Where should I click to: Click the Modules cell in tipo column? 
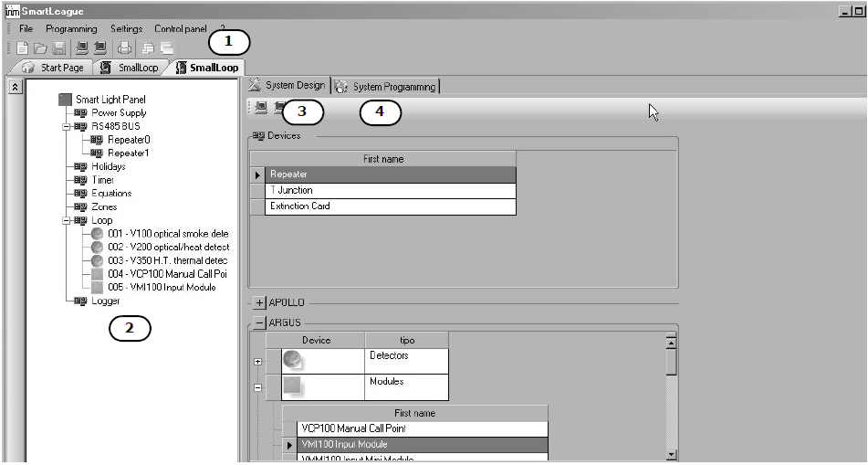pos(406,387)
